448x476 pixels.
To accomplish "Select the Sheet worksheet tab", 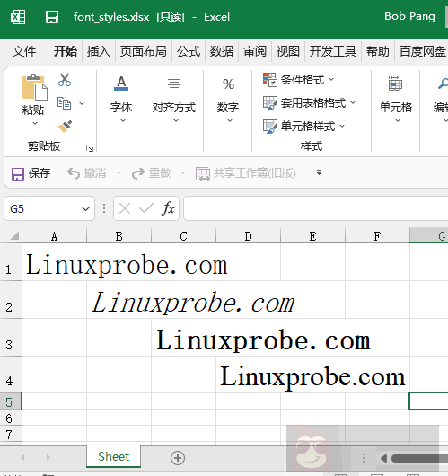I will click(x=113, y=456).
